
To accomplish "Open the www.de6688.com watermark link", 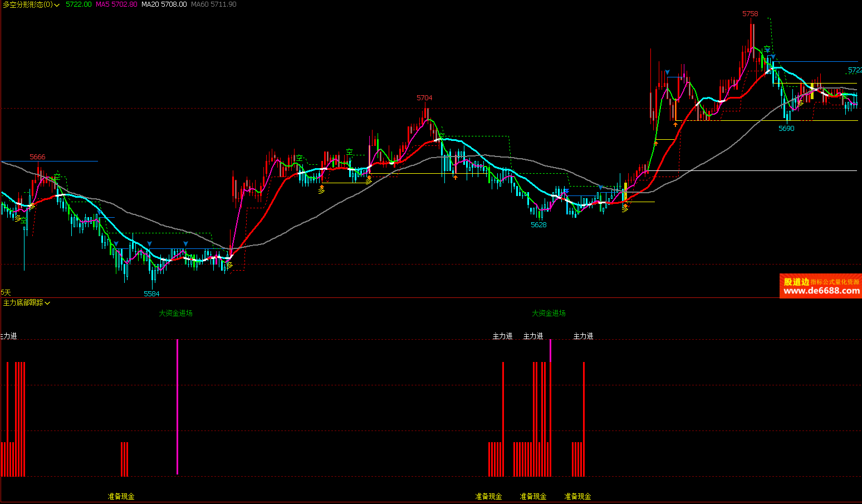I will point(821,291).
